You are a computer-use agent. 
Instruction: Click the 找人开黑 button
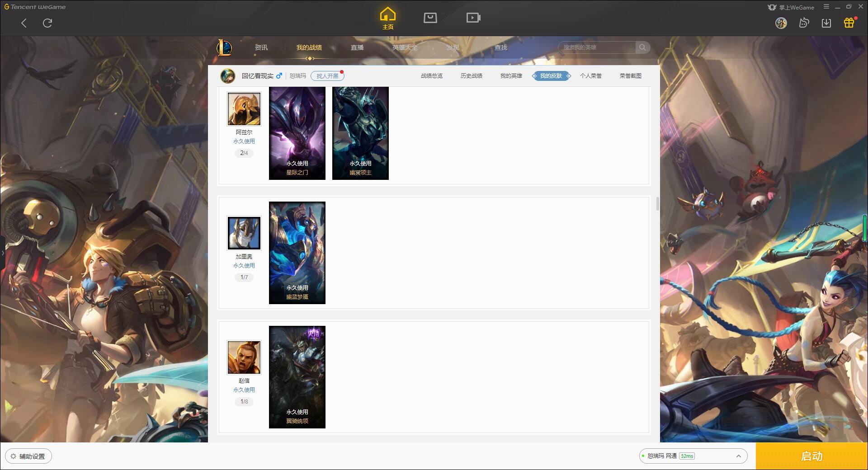(x=327, y=76)
